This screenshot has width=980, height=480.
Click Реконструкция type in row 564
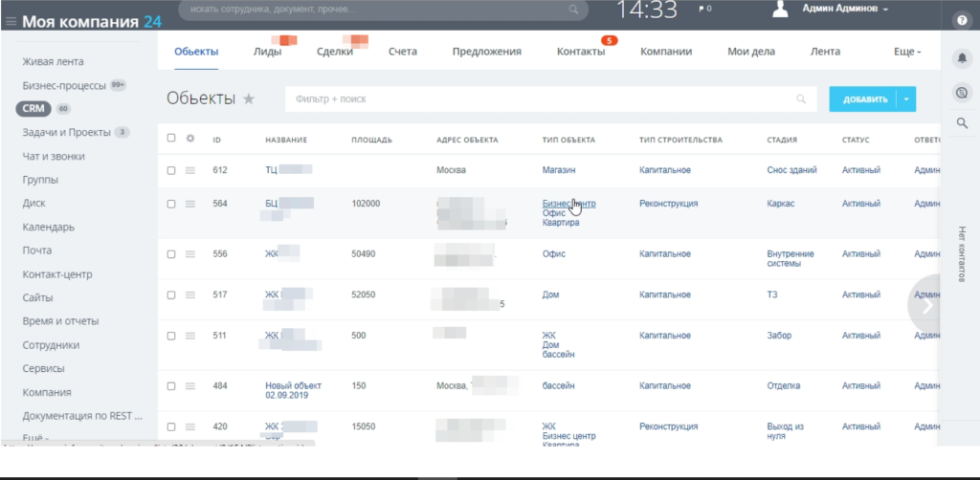[x=669, y=204]
